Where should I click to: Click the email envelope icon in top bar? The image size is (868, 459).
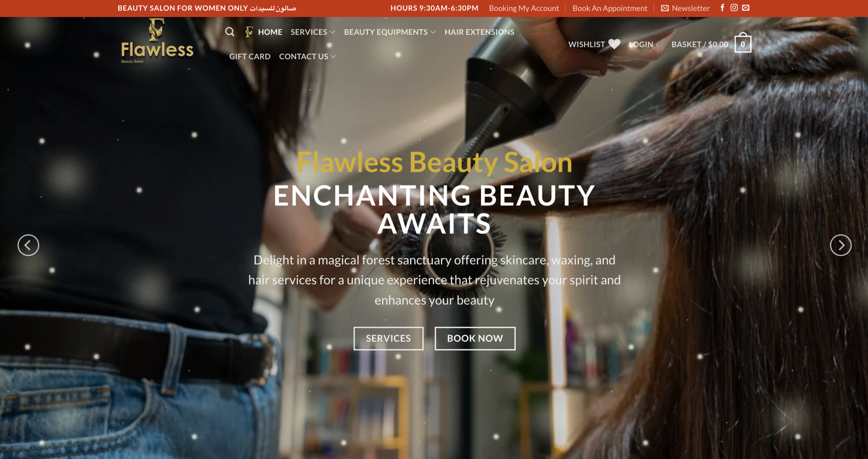click(x=746, y=8)
